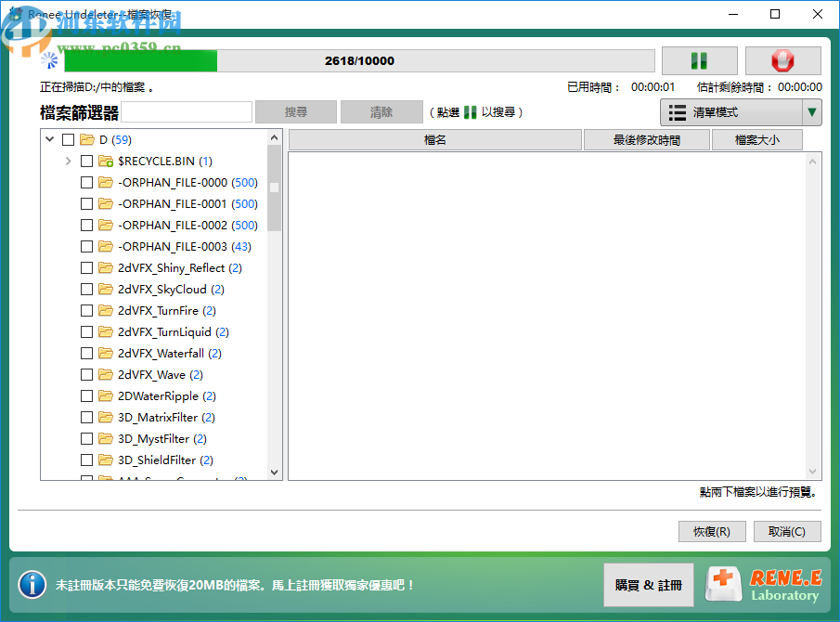Image resolution: width=840 pixels, height=622 pixels.
Task: Enable the 2dVFX_Shiny_Reflect checkbox
Action: coord(86,268)
